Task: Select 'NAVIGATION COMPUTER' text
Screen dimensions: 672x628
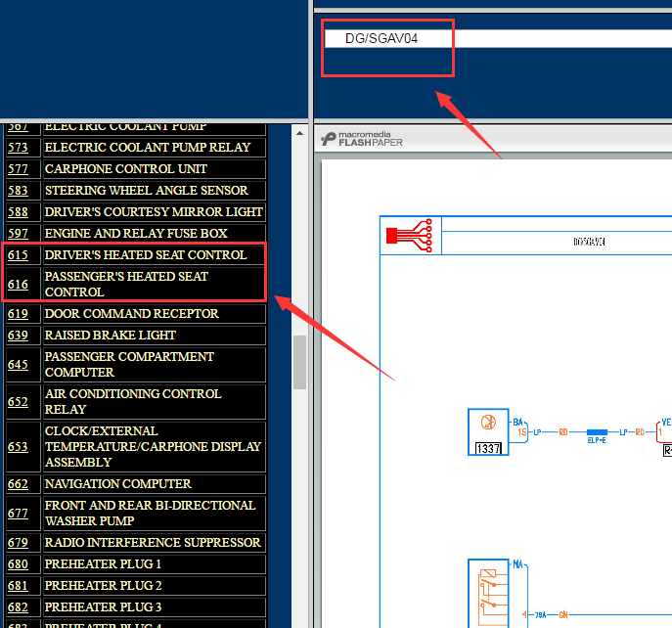Action: click(117, 484)
